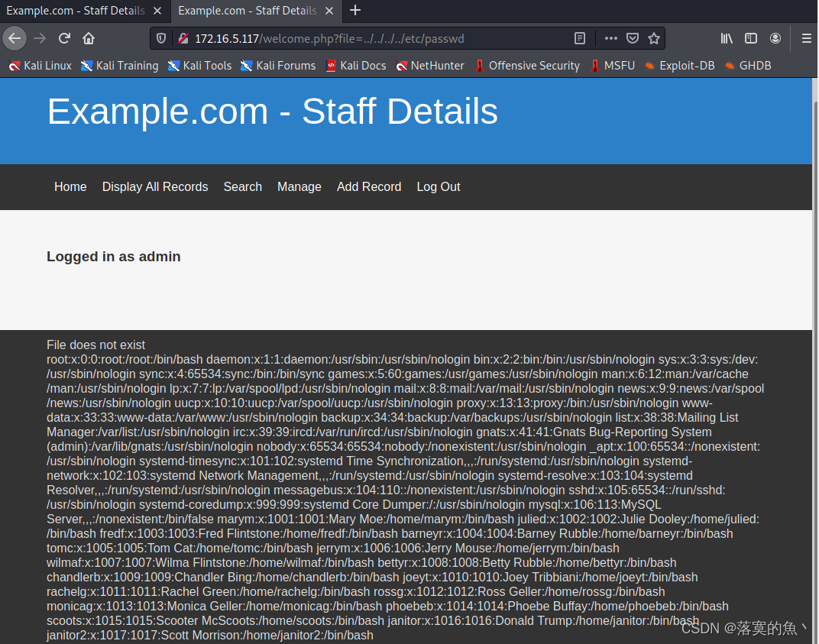Screen dimensions: 819x644
Task: Toggle reader view in the address bar
Action: pos(580,38)
